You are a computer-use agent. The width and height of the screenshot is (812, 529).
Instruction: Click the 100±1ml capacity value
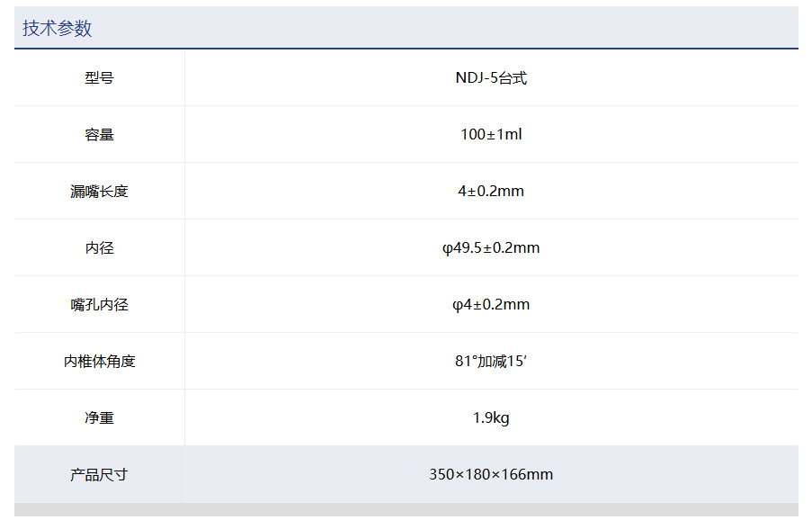pos(491,135)
